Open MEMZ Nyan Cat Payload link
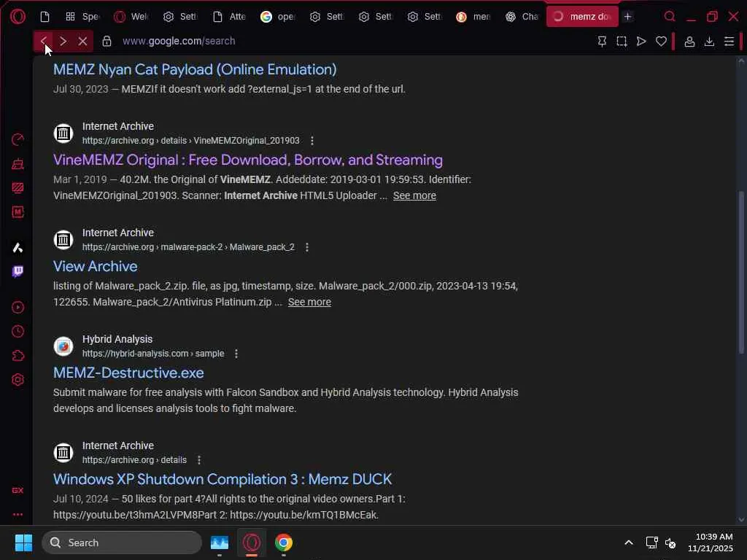Viewport: 747px width, 560px height. 195,69
